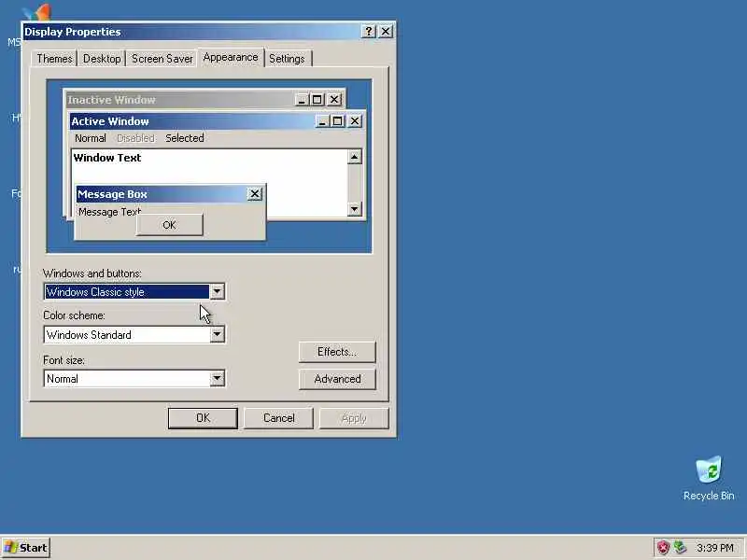Open the Recycle Bin desktop icon

pos(709,478)
